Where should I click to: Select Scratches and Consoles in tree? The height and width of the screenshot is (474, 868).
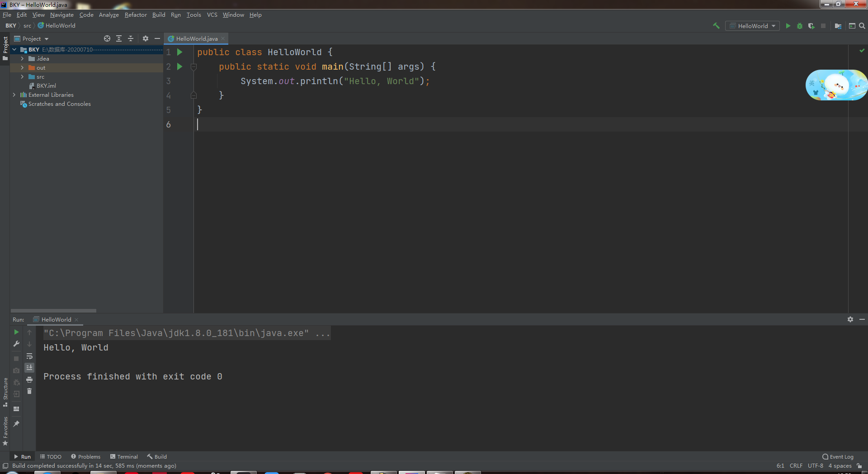[x=59, y=104]
